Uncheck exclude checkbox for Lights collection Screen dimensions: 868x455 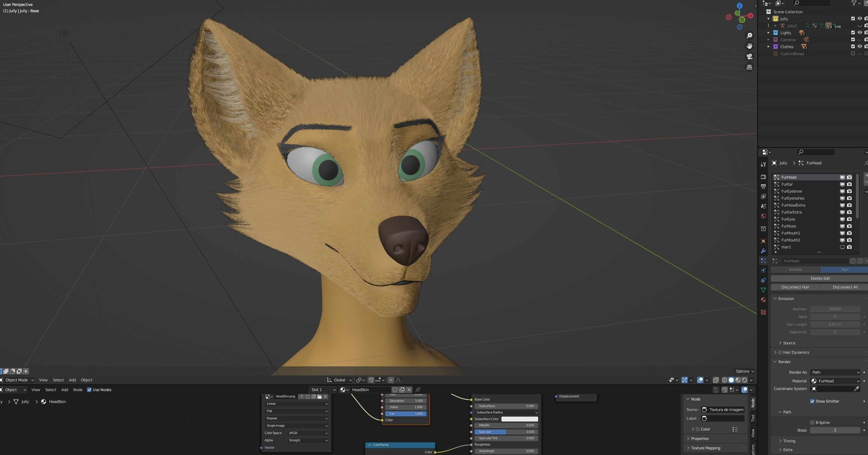coord(853,32)
